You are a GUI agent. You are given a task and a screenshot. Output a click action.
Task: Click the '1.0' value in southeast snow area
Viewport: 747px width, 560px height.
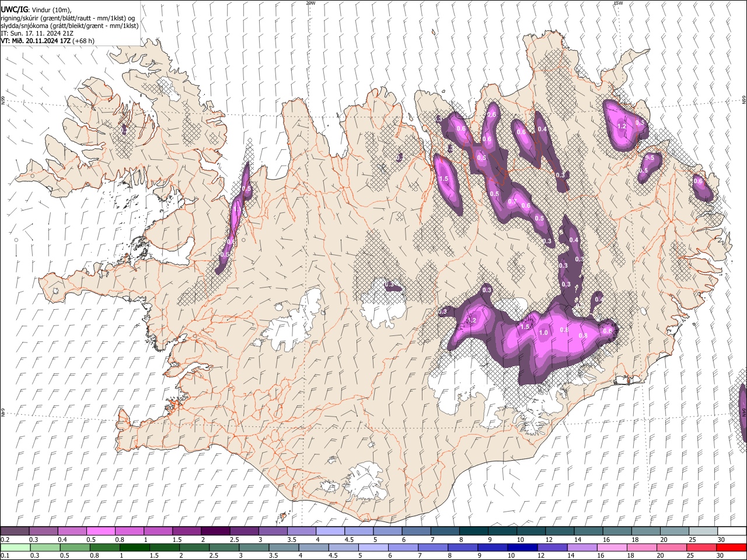tap(543, 332)
